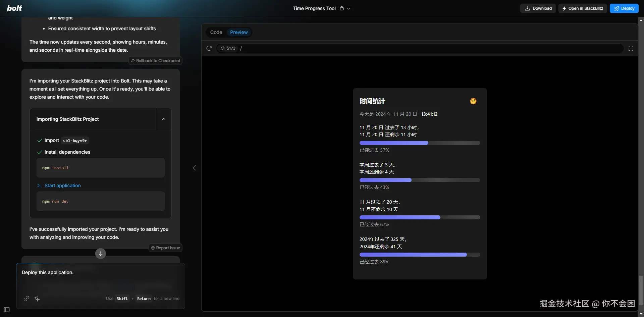Click the day progress bar at 57%

[420, 143]
